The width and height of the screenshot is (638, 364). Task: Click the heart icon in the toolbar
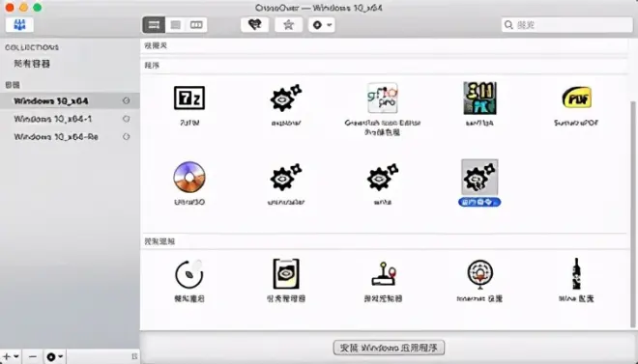tap(254, 25)
